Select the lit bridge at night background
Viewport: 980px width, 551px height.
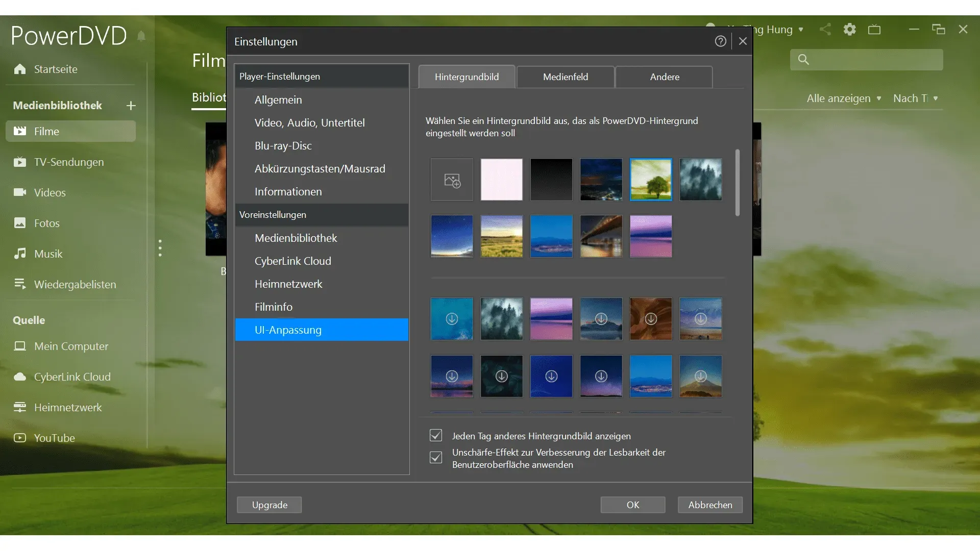pyautogui.click(x=601, y=236)
